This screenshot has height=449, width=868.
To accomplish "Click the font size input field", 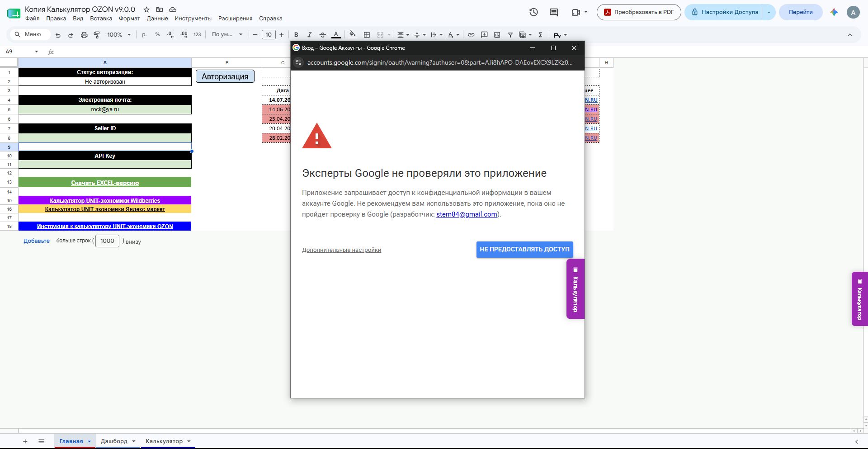I will [x=269, y=35].
